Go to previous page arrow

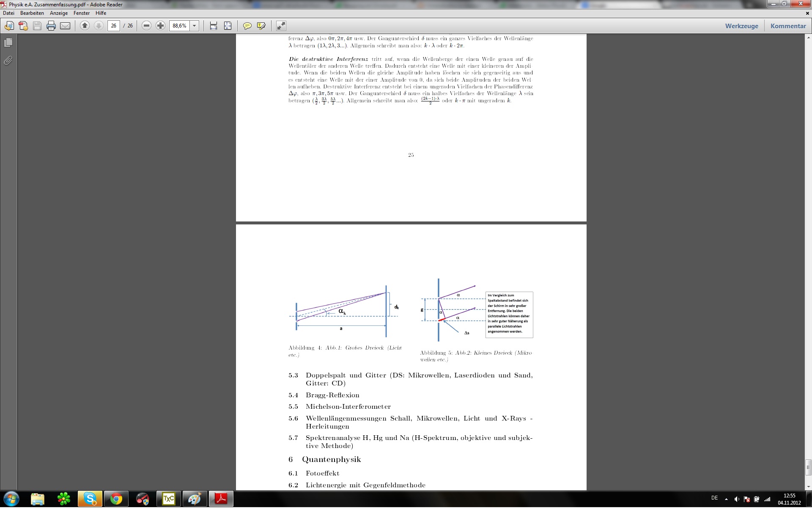85,26
